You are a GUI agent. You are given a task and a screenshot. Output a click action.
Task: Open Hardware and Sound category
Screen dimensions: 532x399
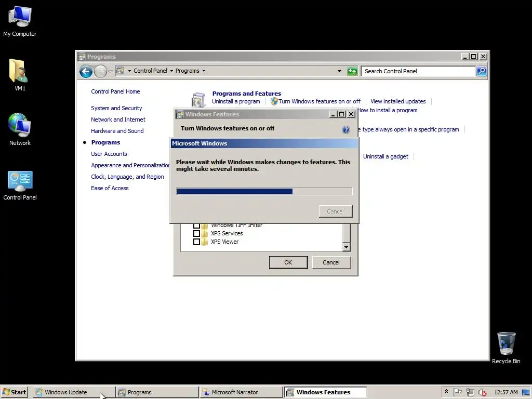click(117, 131)
